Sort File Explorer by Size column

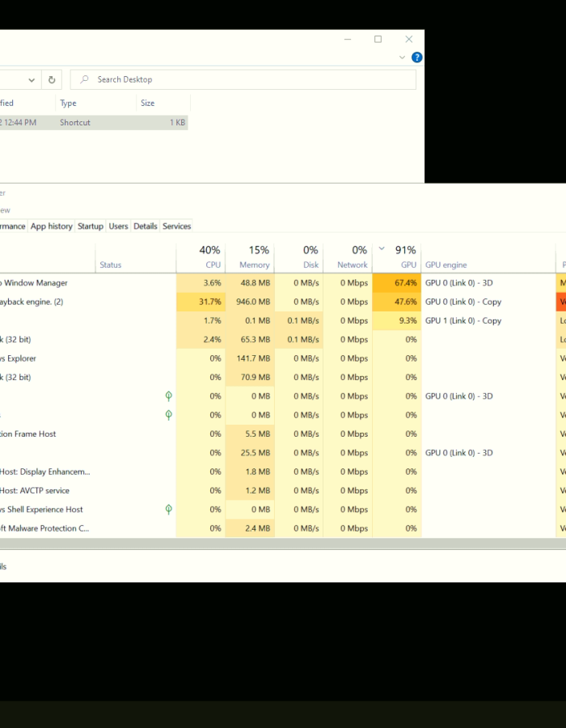coord(163,103)
